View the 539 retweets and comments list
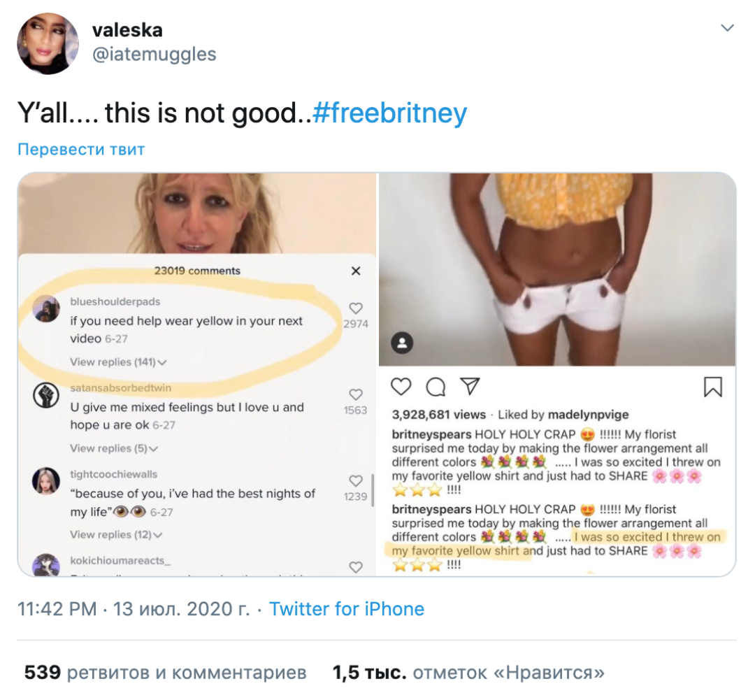 166,673
